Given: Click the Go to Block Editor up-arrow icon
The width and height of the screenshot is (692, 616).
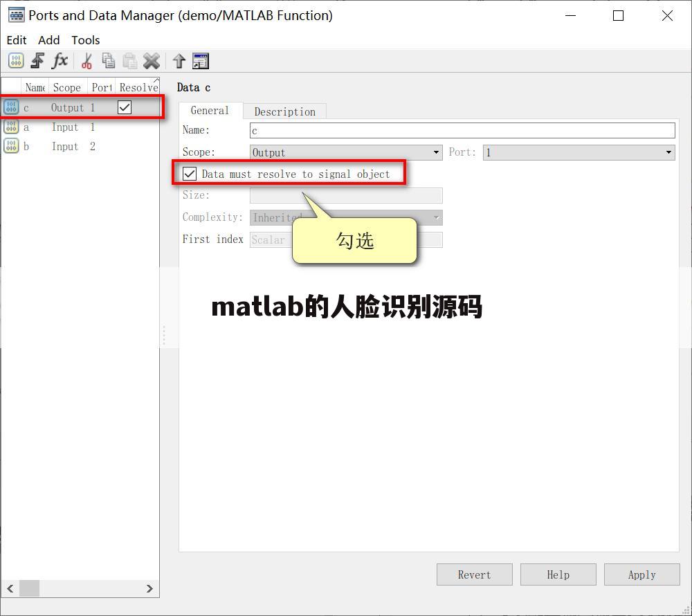Looking at the screenshot, I should (179, 61).
